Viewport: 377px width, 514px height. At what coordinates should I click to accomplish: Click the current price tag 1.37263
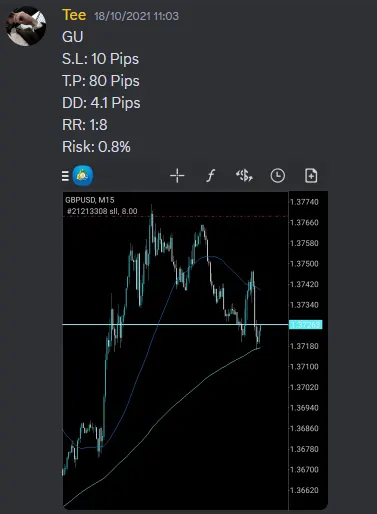point(306,325)
